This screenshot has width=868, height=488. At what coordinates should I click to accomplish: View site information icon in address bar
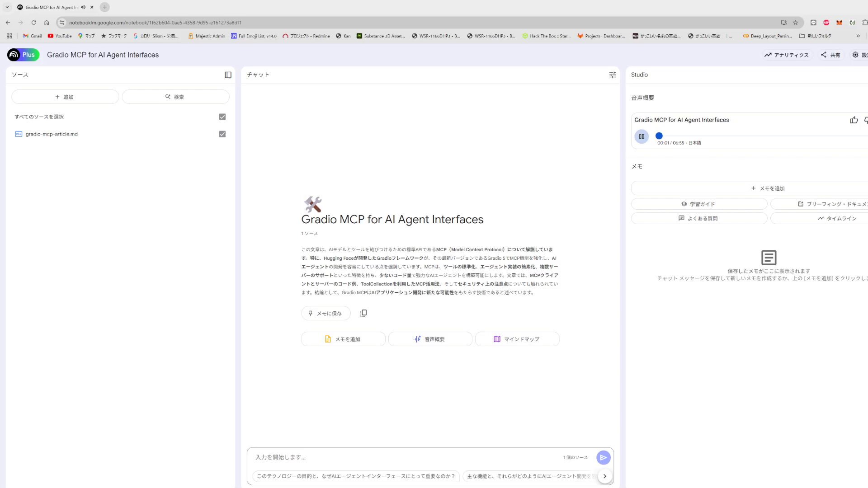[62, 23]
